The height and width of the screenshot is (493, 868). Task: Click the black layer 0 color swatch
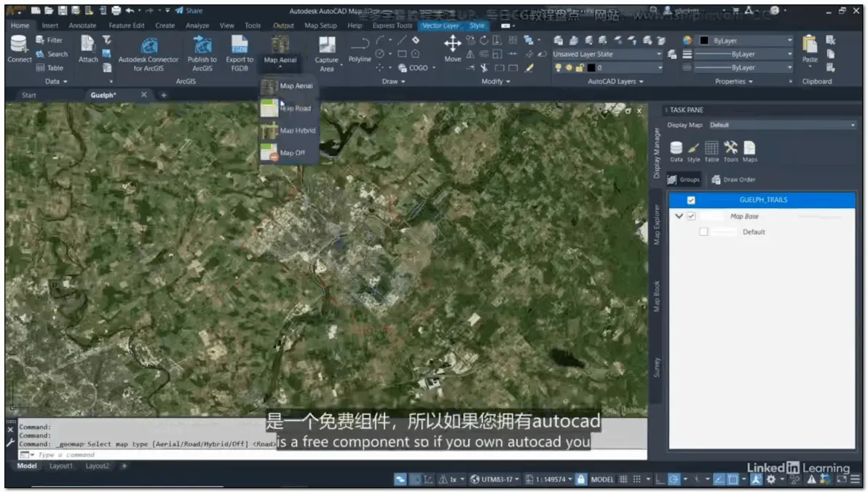(x=591, y=68)
